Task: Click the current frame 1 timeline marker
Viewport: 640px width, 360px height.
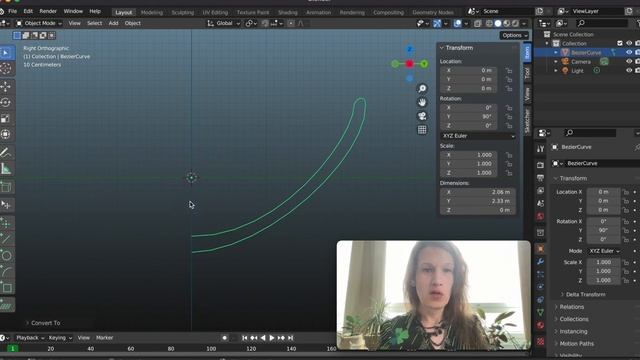Action: (13, 349)
